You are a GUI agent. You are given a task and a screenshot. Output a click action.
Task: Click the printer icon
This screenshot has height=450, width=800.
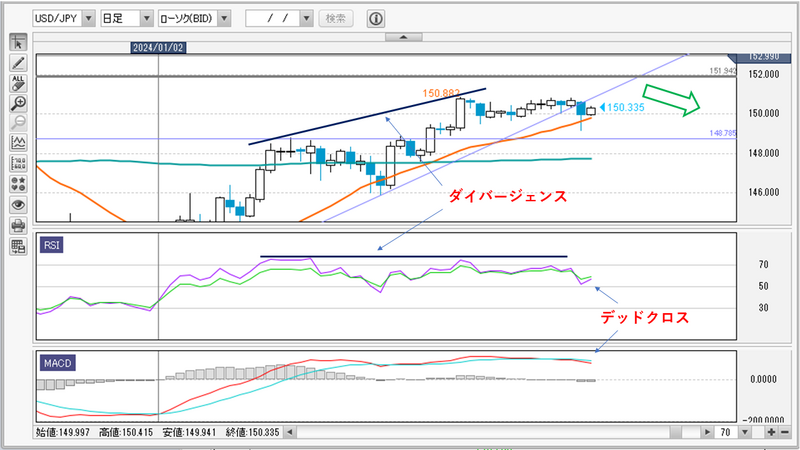(18, 225)
